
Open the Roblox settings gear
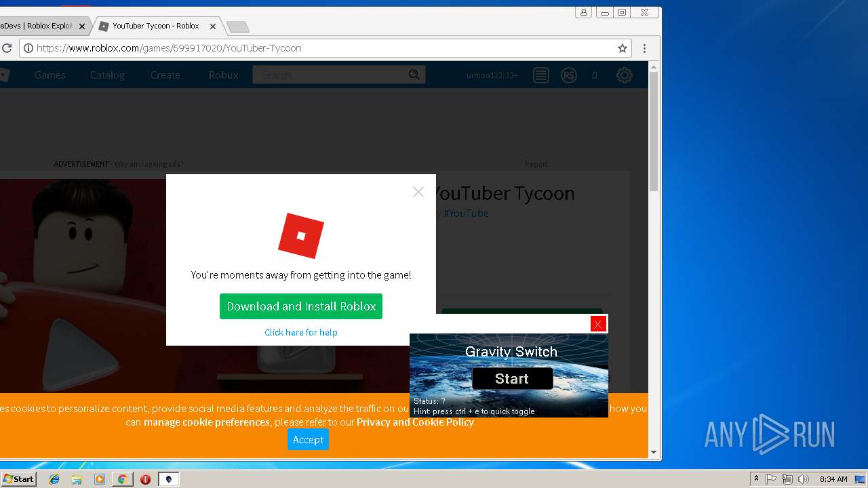coord(624,75)
